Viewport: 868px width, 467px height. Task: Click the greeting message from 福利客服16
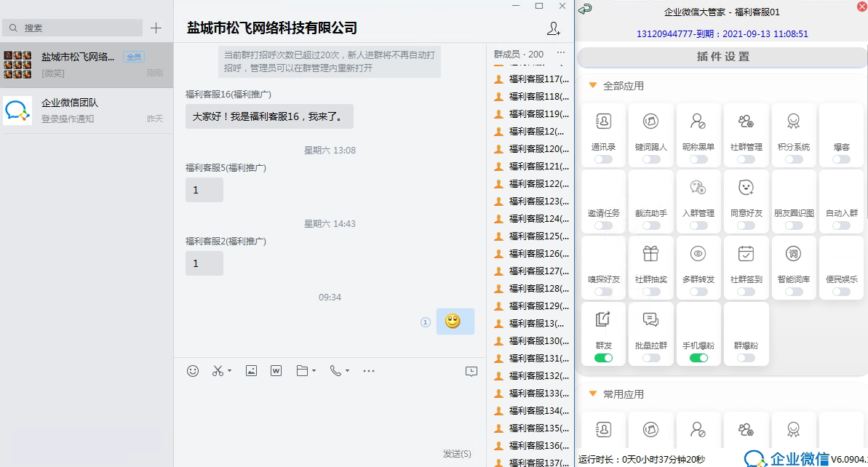click(269, 116)
